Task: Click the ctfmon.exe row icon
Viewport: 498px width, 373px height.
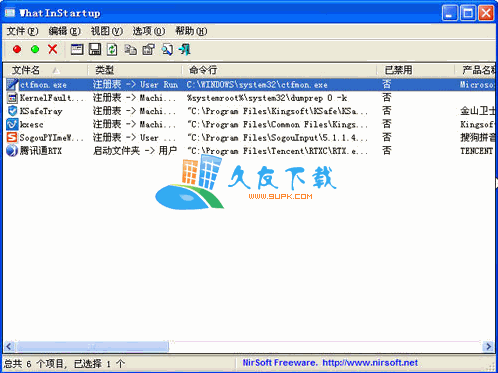Action: [12, 85]
